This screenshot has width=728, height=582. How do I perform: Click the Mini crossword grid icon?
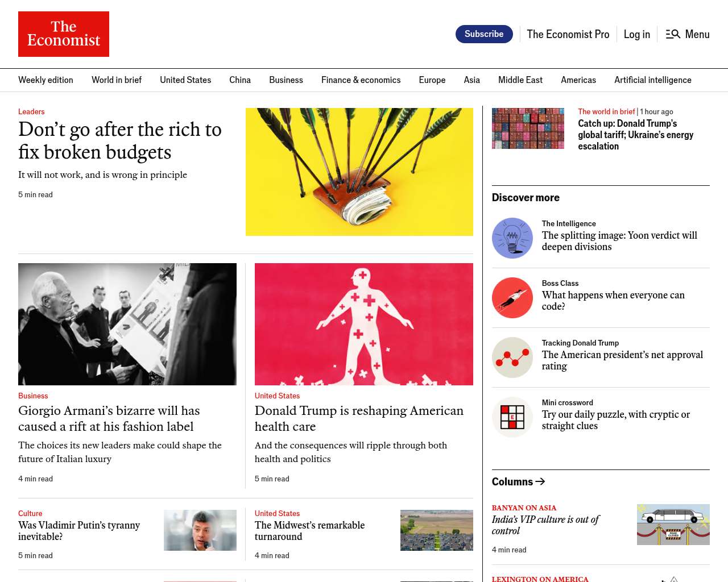tap(512, 417)
